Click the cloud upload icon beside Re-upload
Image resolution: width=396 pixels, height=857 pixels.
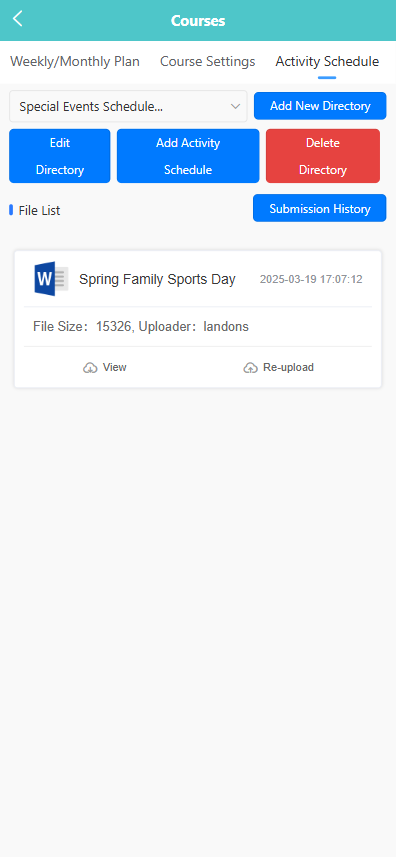(x=250, y=368)
